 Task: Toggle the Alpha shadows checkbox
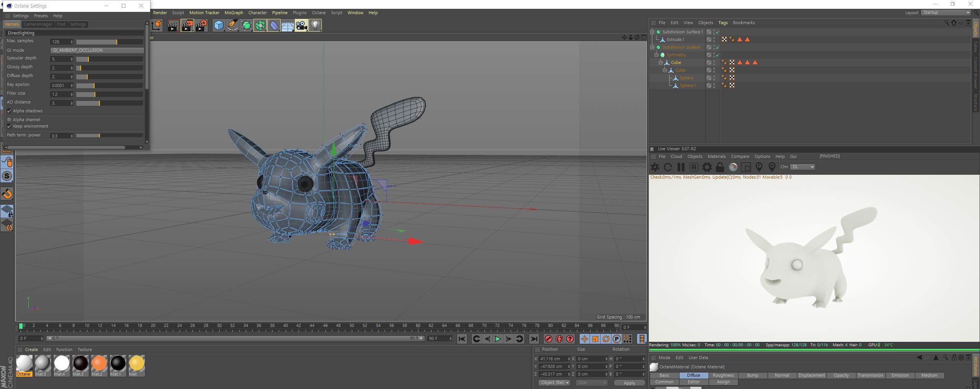pyautogui.click(x=10, y=111)
